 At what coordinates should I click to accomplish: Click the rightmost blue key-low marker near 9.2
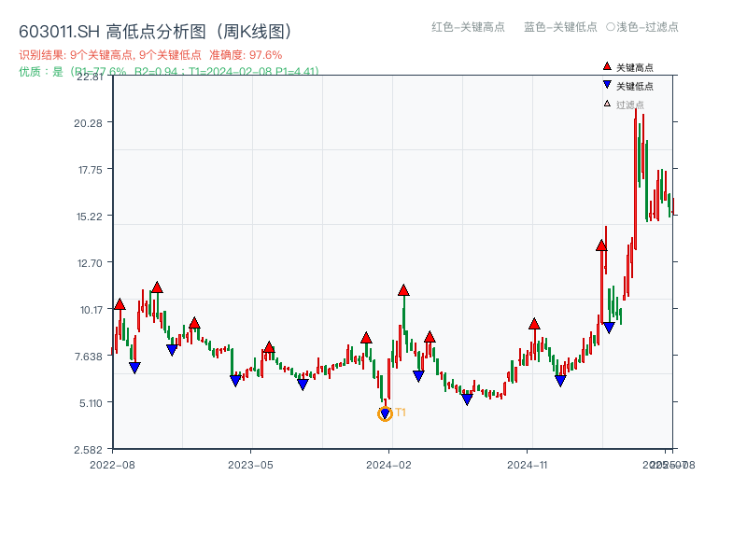pyautogui.click(x=609, y=328)
